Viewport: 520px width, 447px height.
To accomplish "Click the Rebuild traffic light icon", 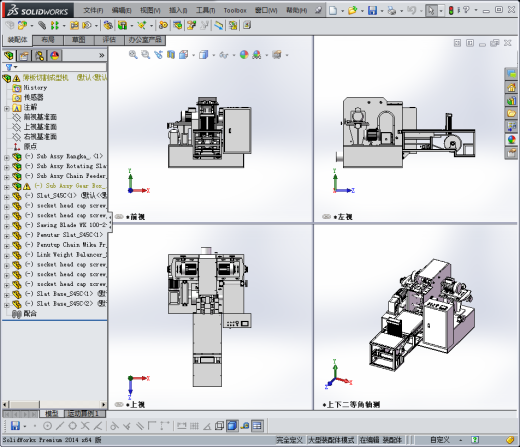I will pos(451,10).
